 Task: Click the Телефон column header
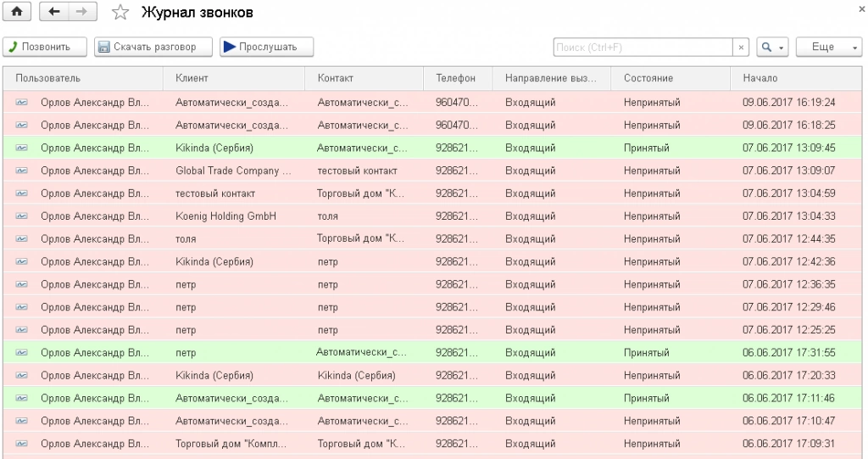(x=456, y=78)
